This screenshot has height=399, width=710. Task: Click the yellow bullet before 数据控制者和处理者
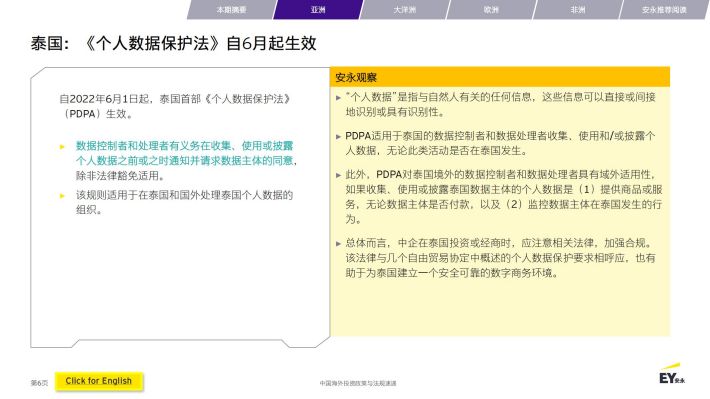point(62,147)
